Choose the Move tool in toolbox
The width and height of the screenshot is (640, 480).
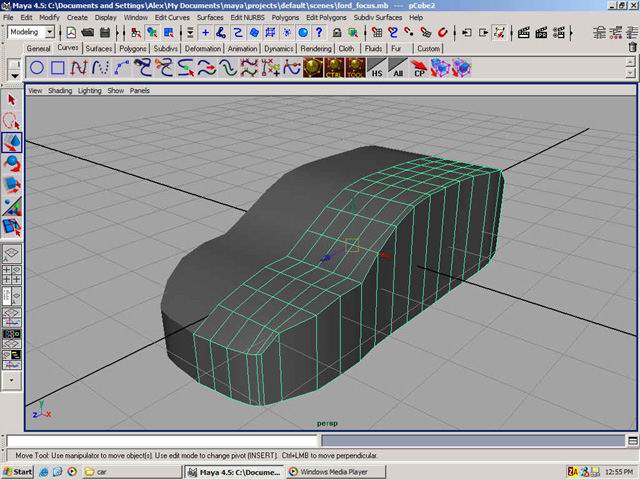12,143
